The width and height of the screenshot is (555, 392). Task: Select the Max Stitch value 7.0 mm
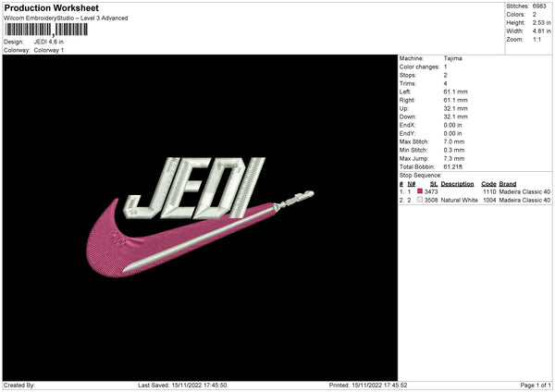[x=454, y=141]
